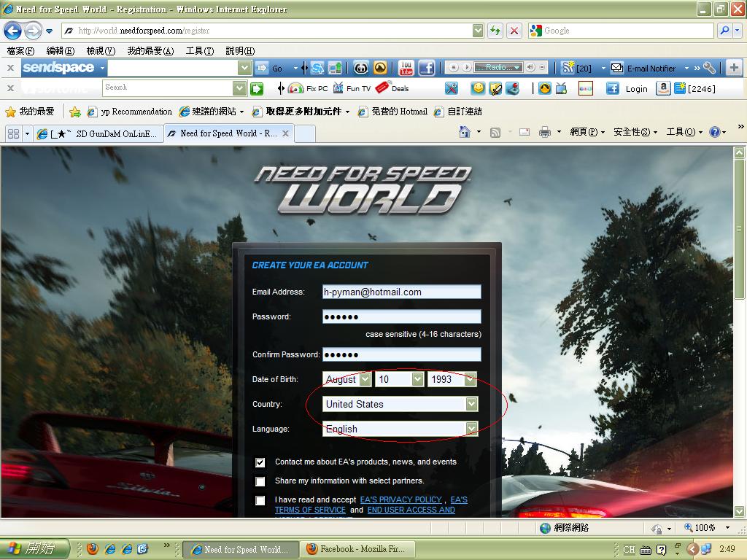Screen dimensions: 747x560
Task: Click the radio volume speaker icon
Action: [x=531, y=68]
